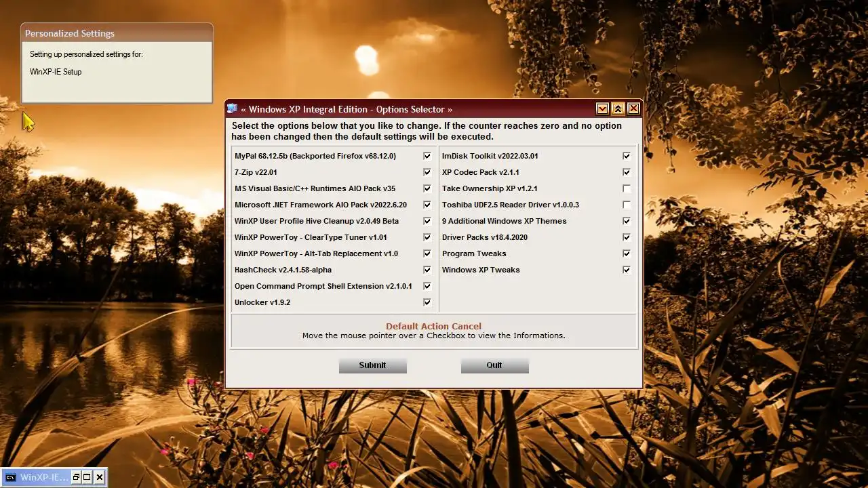868x488 pixels.
Task: Click the Personalized Settings title bar
Action: click(x=117, y=33)
